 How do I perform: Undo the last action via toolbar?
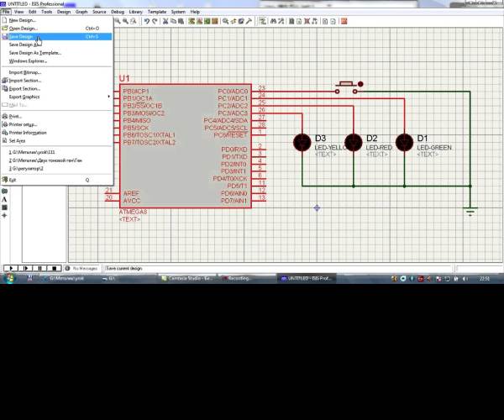point(147,21)
